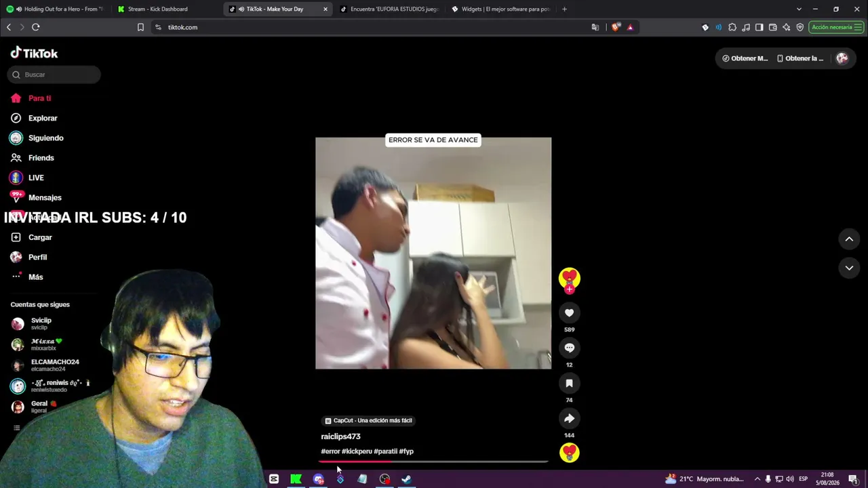The width and height of the screenshot is (868, 488).
Task: Click the #kickperu hashtag
Action: coord(357,451)
